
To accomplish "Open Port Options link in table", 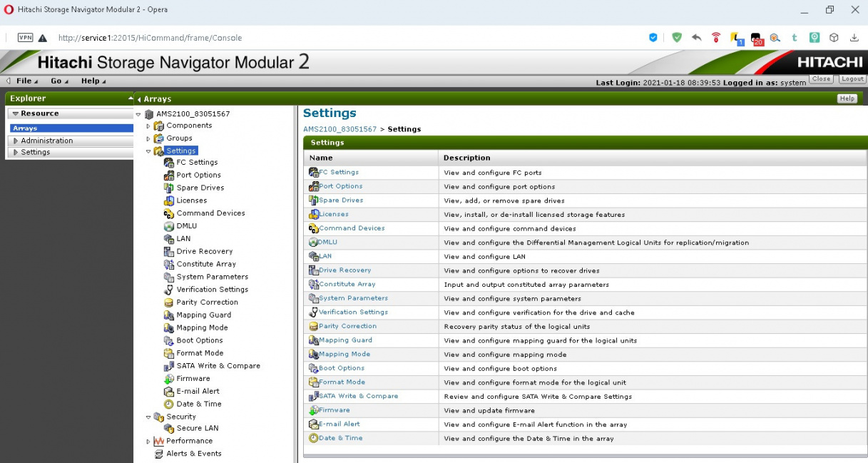I will pos(341,186).
